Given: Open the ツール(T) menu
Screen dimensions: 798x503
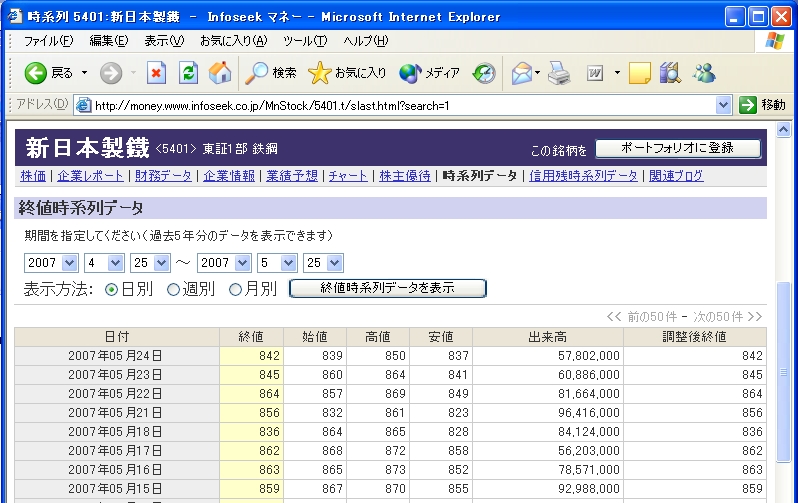Looking at the screenshot, I should click(305, 41).
